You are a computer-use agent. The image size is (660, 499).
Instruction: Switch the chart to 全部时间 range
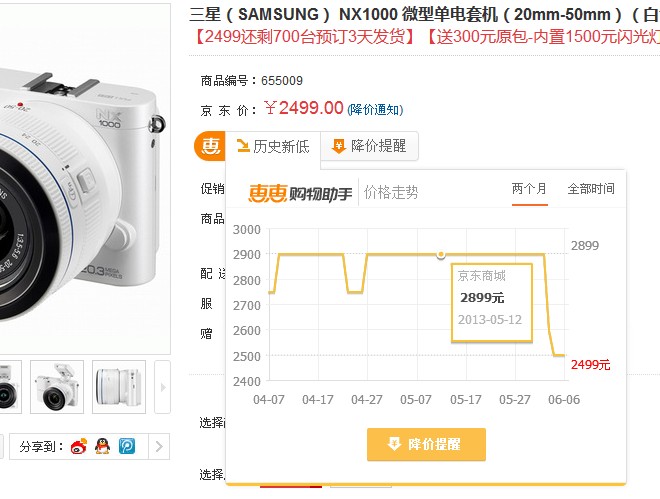tap(591, 189)
